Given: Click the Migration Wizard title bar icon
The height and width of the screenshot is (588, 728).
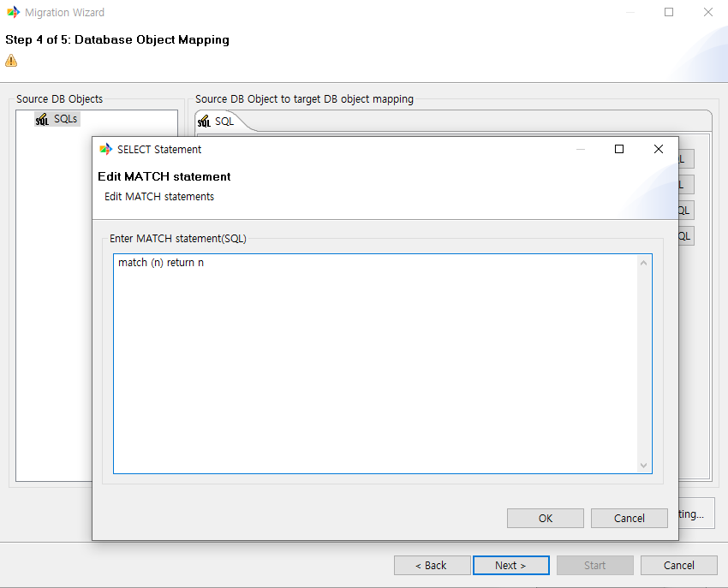Looking at the screenshot, I should point(13,13).
